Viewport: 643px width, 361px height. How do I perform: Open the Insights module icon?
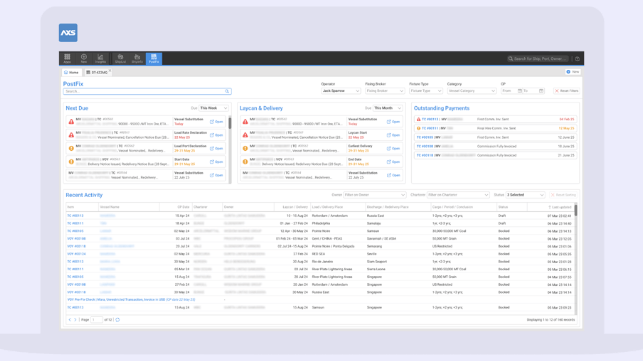(x=100, y=58)
